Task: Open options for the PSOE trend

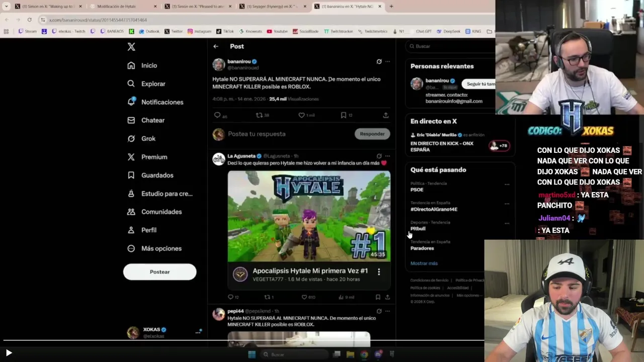Action: pos(507,185)
